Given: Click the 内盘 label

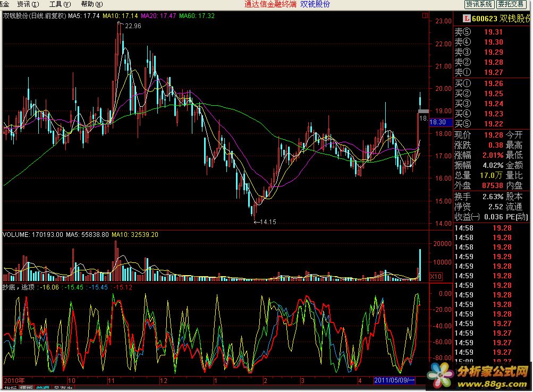Looking at the screenshot, I should (514, 186).
